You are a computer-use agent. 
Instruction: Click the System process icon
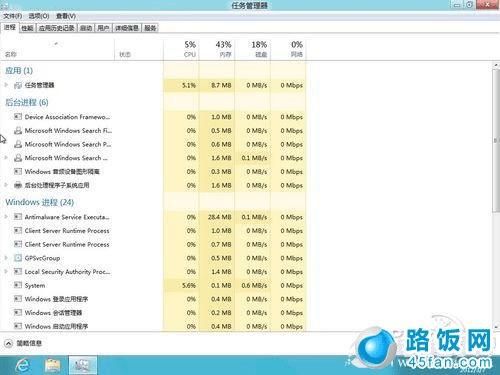click(x=18, y=285)
